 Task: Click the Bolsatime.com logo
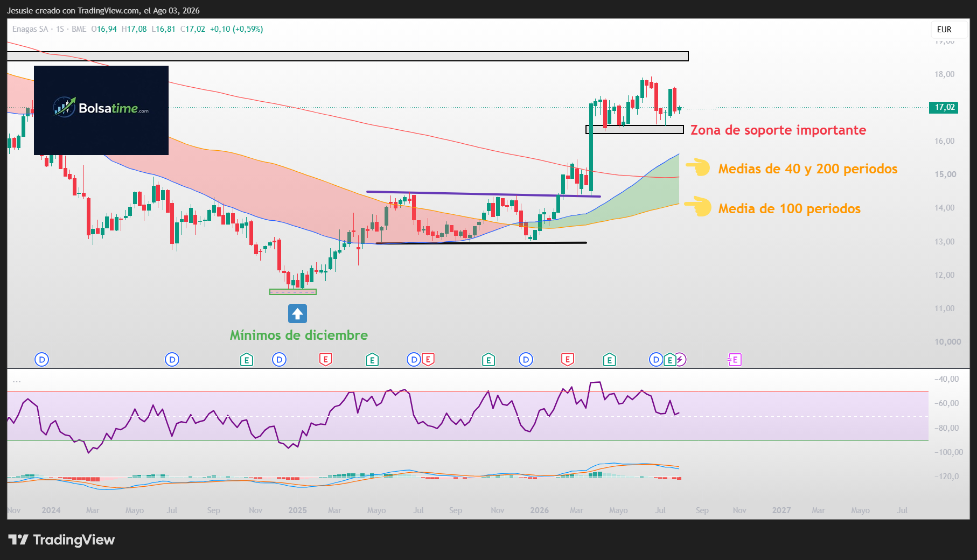pyautogui.click(x=101, y=110)
